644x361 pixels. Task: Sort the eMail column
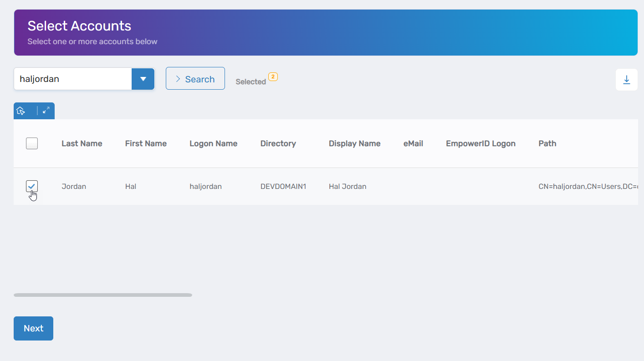413,143
